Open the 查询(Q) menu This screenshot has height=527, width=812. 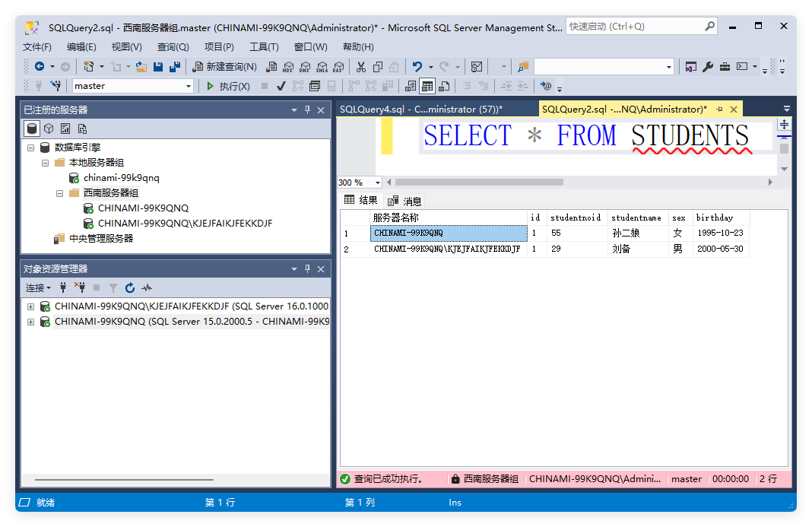173,47
